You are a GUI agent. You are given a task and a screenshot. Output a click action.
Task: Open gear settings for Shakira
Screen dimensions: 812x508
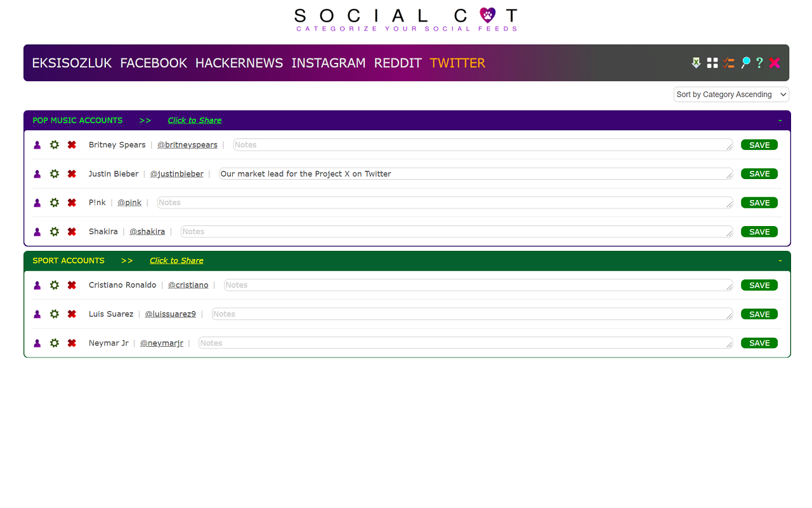pyautogui.click(x=55, y=232)
